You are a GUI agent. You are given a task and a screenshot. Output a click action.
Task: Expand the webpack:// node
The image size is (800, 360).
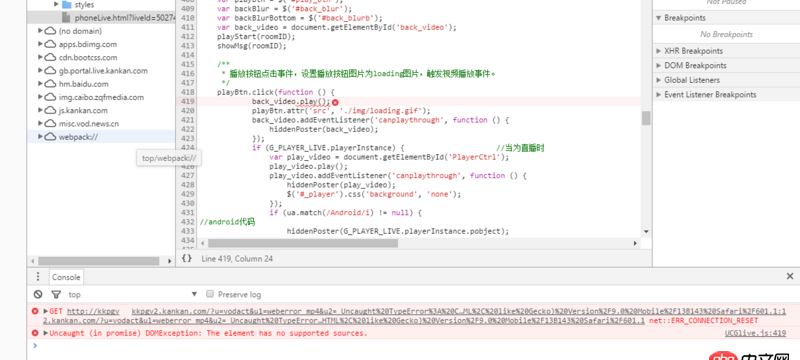pyautogui.click(x=40, y=137)
